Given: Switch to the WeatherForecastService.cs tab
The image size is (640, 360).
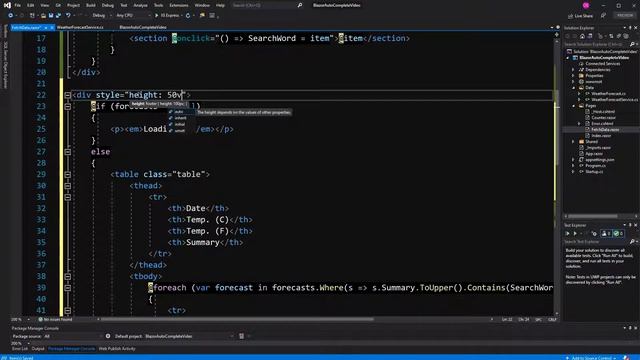Looking at the screenshot, I should [x=80, y=27].
